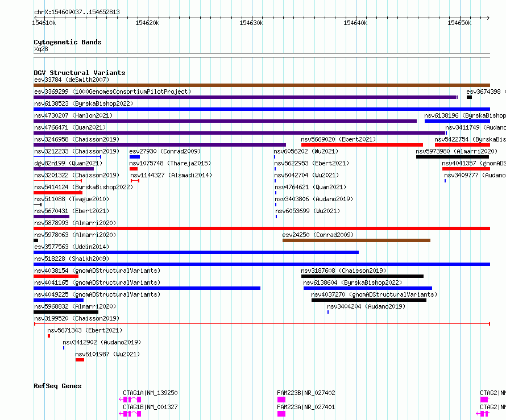Click nsv6042704 (Wu2021) label
This screenshot has width=506, height=420.
[306, 175]
